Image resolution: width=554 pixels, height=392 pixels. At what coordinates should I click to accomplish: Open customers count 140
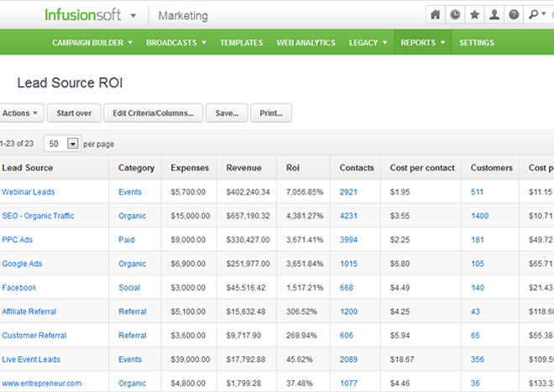[478, 288]
